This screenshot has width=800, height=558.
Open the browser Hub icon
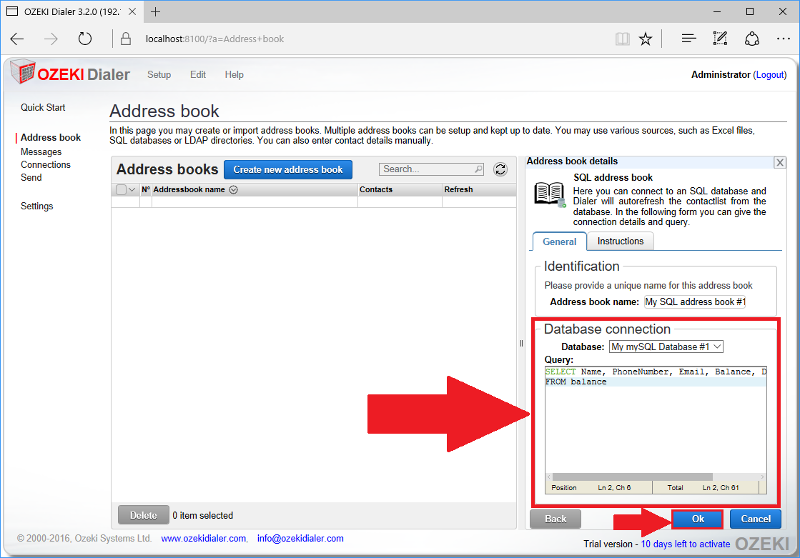(688, 39)
